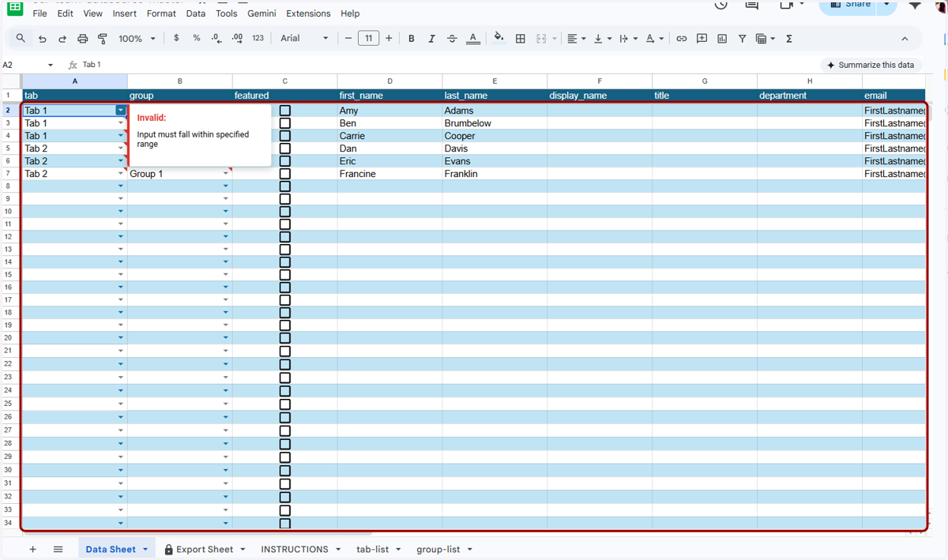Open the group dropdown for Francine's row
948x560 pixels.
click(226, 174)
